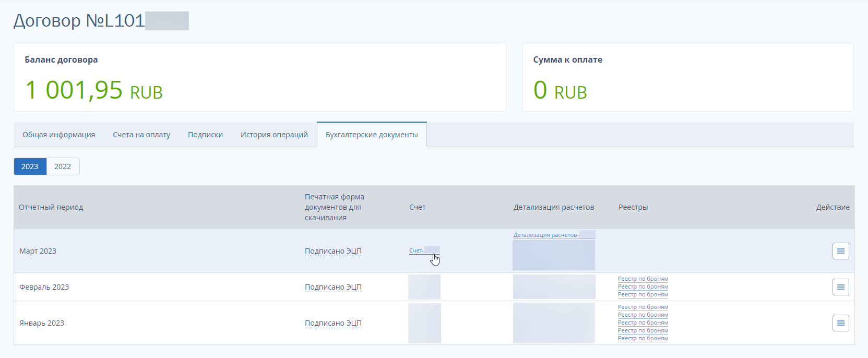Switch to year 2022 documents
Viewport: 868px width, 358px height.
click(x=63, y=166)
